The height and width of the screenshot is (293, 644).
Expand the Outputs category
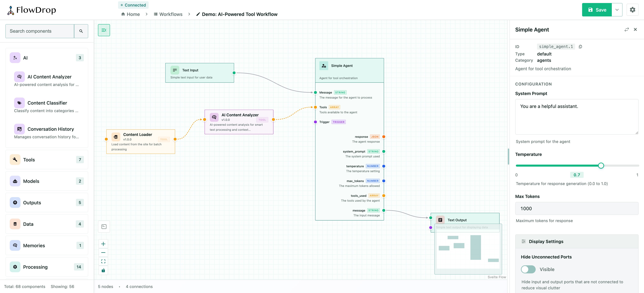point(47,203)
